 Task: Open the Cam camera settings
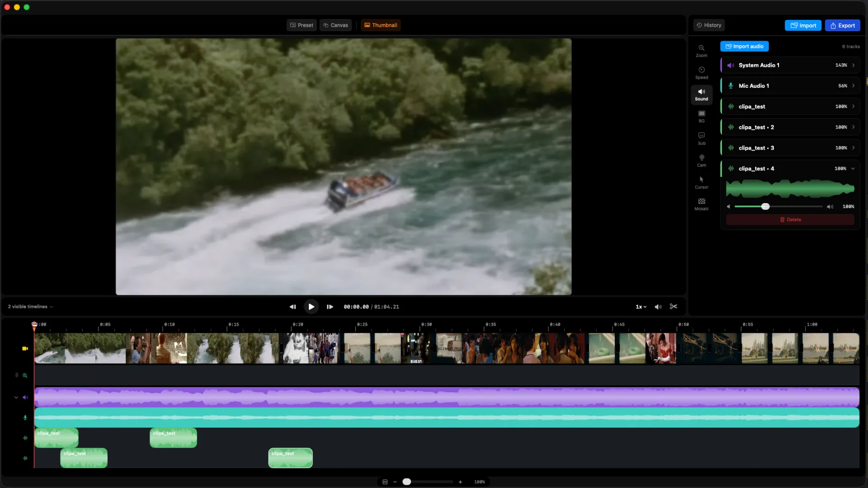click(701, 160)
